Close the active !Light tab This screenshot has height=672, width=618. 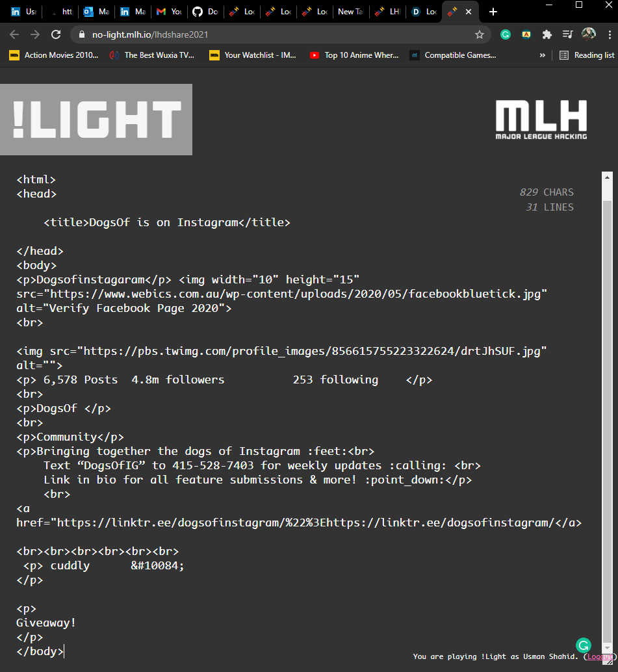(469, 12)
